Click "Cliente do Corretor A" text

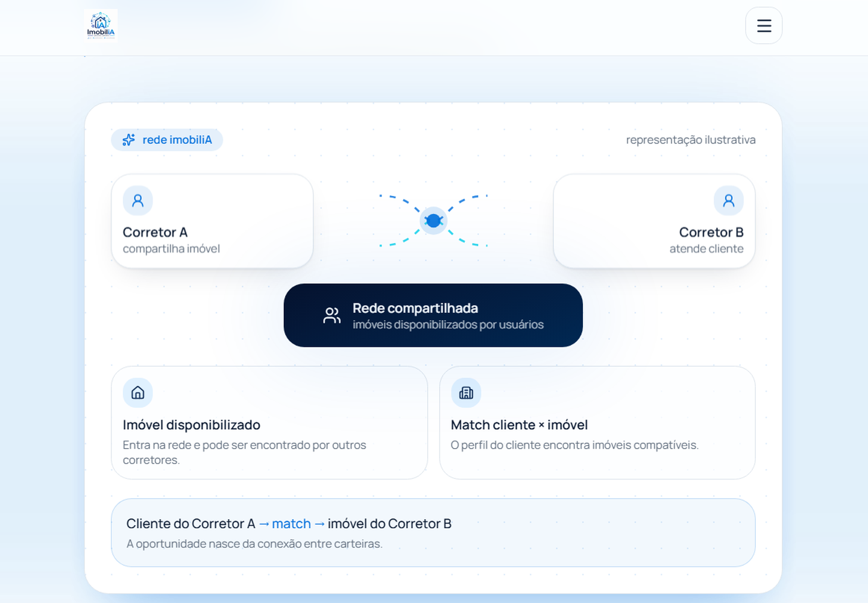pyautogui.click(x=190, y=523)
